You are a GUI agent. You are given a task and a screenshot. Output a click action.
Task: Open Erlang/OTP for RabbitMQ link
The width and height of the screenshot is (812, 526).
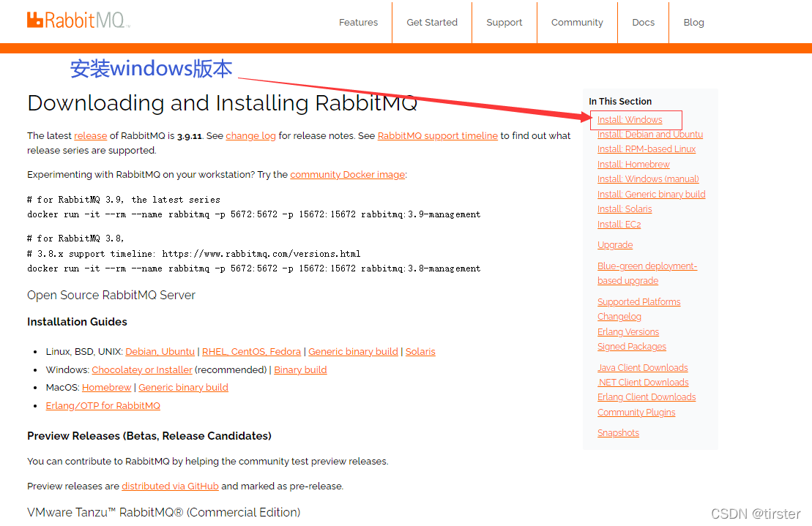(103, 405)
